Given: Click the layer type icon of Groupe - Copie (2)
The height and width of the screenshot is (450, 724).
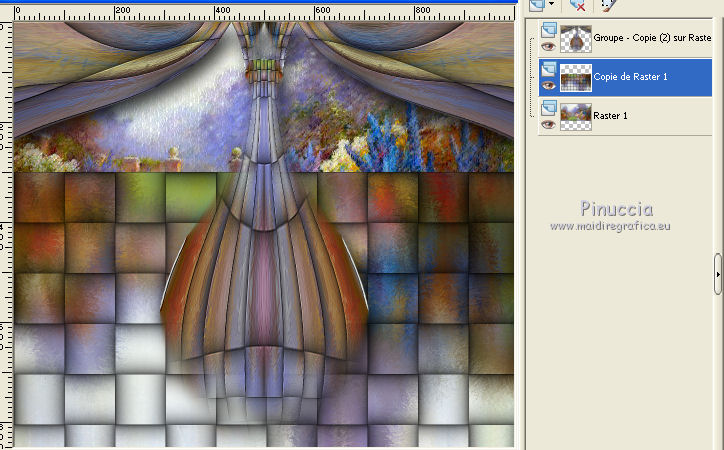Looking at the screenshot, I should coord(549,30).
